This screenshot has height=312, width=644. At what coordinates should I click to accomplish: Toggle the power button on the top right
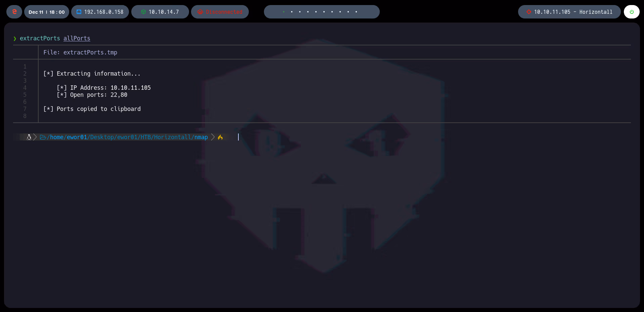tap(632, 12)
